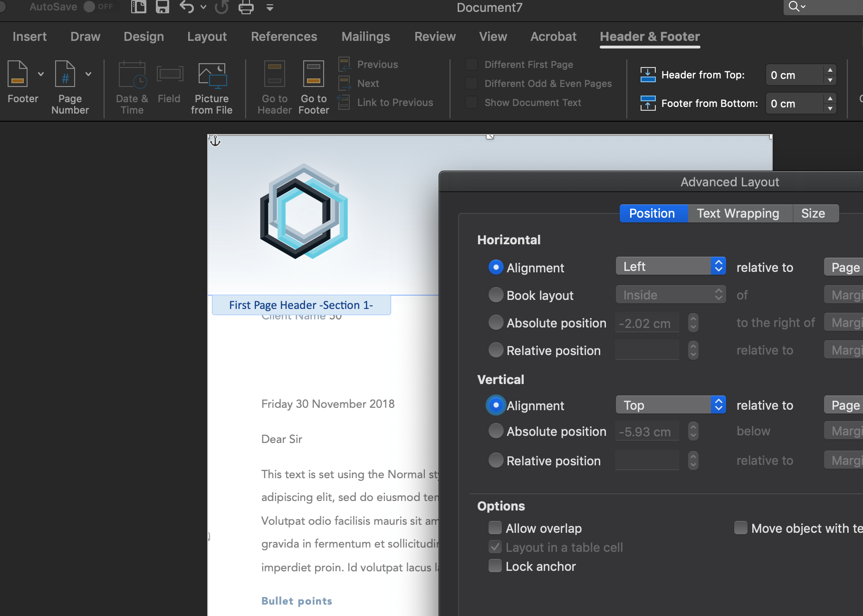Click the search magnifier icon
Image resolution: width=863 pixels, height=616 pixels.
point(794,7)
